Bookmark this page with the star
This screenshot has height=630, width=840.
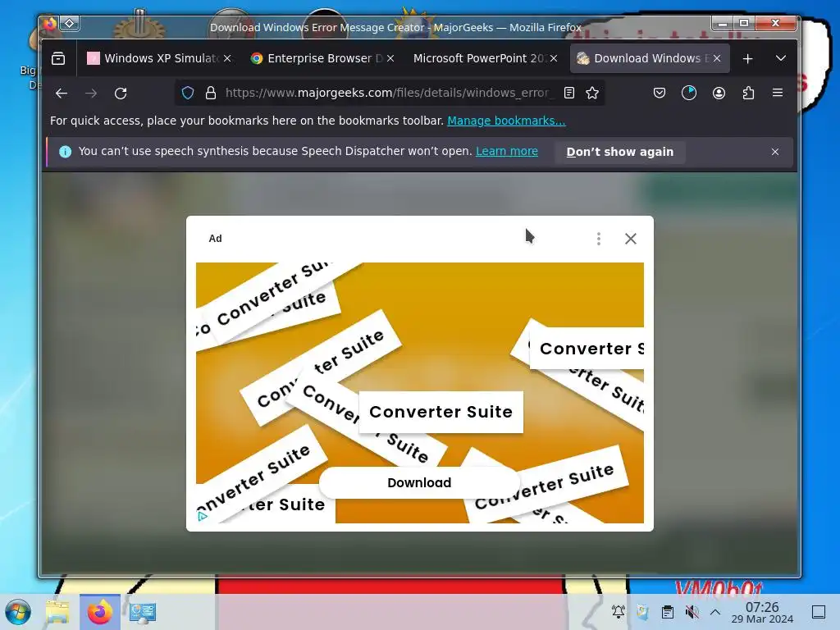click(x=592, y=94)
